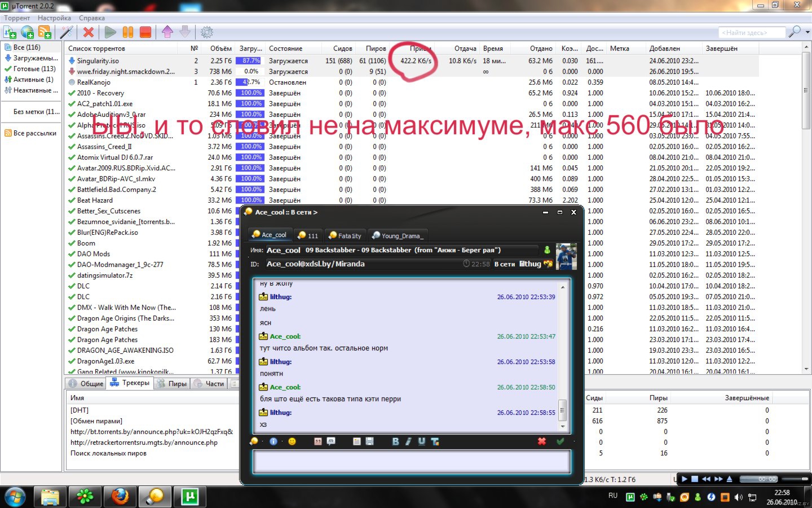This screenshot has height=508, width=812.
Task: Select the RealKanojo torrent row
Action: coord(412,82)
